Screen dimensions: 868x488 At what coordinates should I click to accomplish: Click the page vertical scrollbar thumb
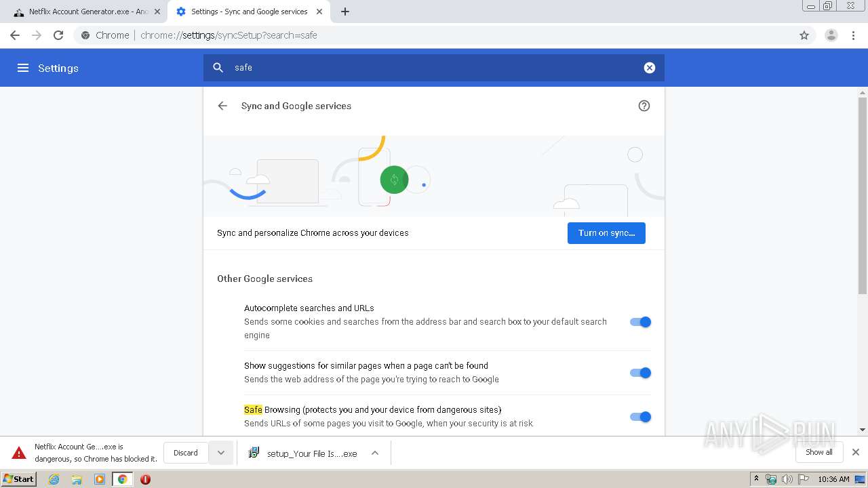[863, 195]
